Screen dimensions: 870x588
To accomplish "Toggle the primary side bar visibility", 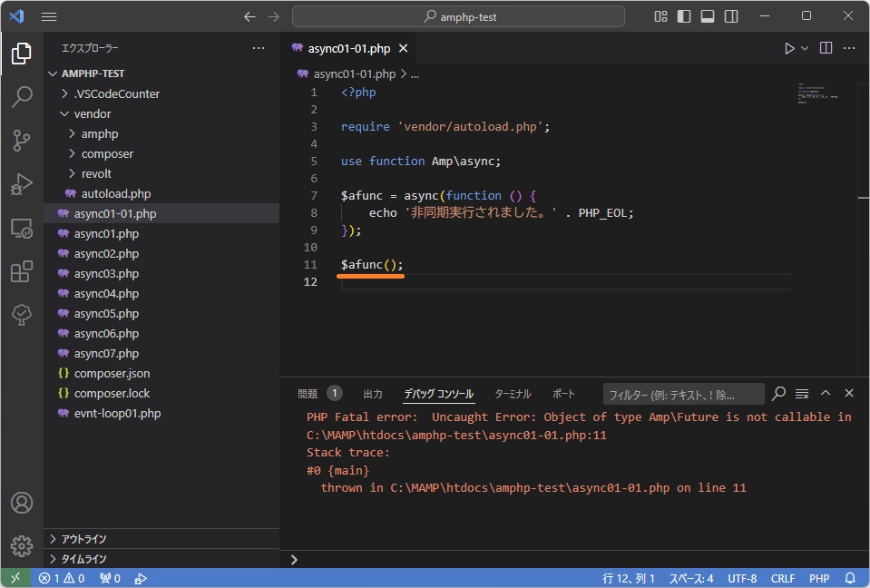I will coord(684,16).
